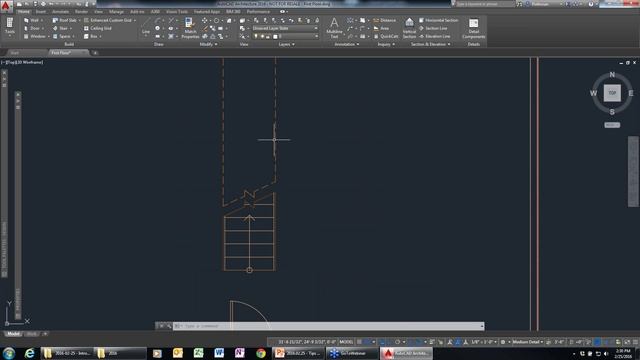Toggle grid display in status bar
This screenshot has width=640, height=360.
(360, 342)
